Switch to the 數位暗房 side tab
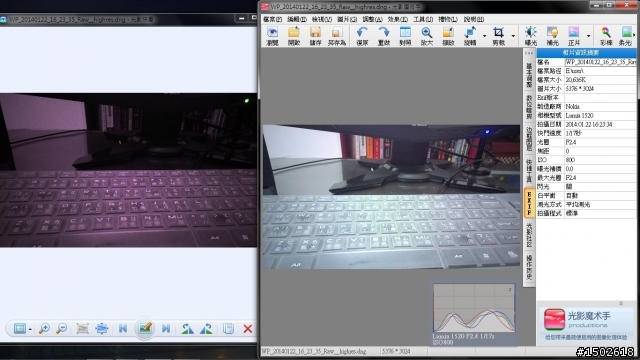Viewport: 640px width, 360px height. coord(529,107)
